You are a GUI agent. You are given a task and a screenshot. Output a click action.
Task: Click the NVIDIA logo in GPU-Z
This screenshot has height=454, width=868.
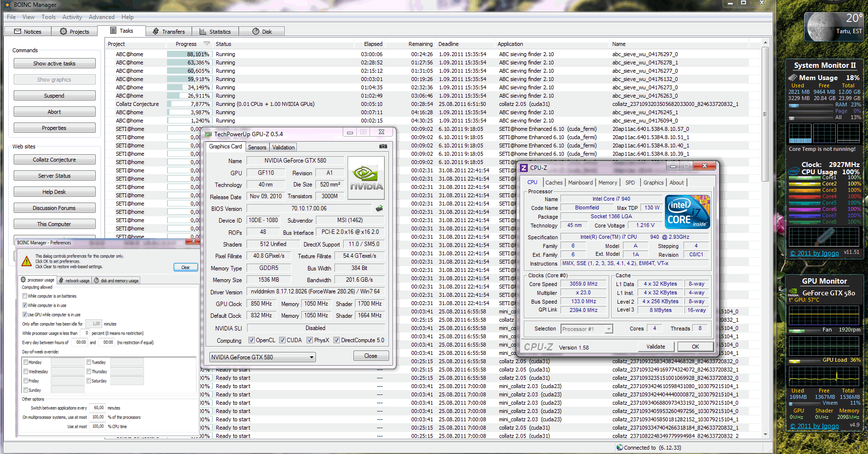point(366,178)
